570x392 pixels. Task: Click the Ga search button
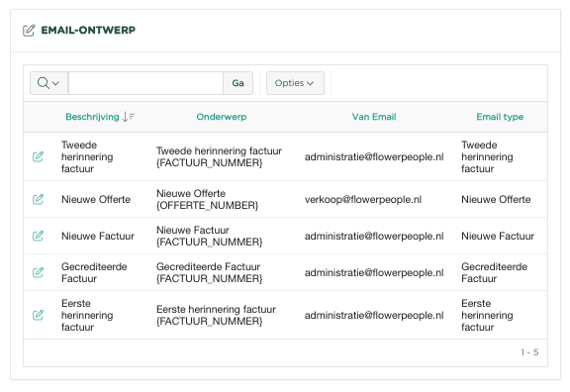click(237, 83)
